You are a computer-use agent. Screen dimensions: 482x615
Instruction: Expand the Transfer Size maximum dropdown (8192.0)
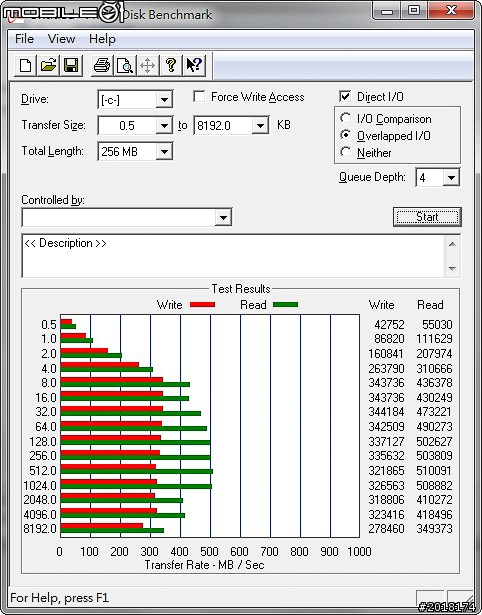click(x=260, y=126)
